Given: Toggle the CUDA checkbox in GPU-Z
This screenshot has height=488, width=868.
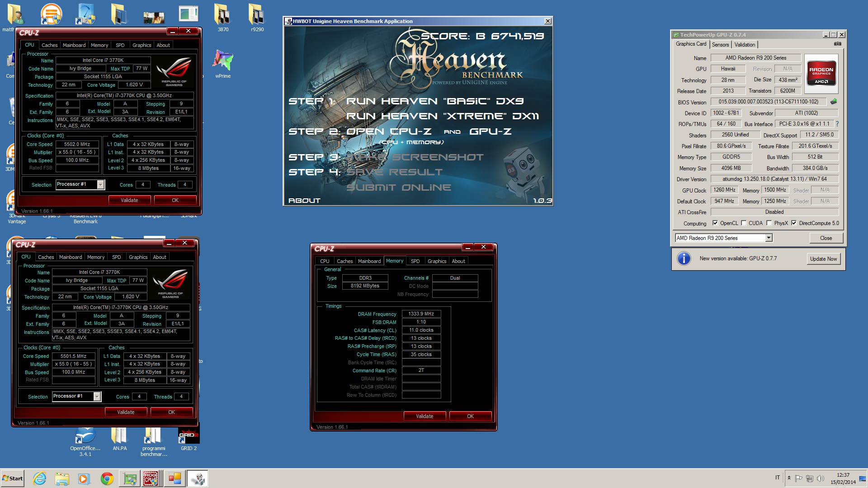Looking at the screenshot, I should (744, 223).
